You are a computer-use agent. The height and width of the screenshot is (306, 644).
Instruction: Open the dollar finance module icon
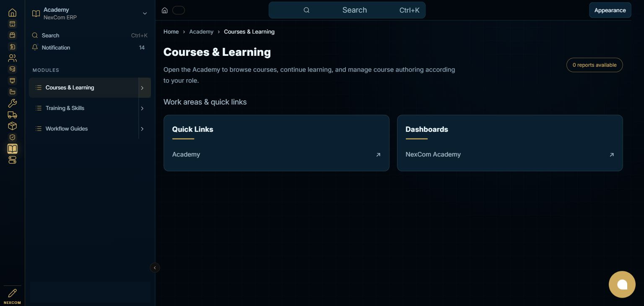pos(12,47)
